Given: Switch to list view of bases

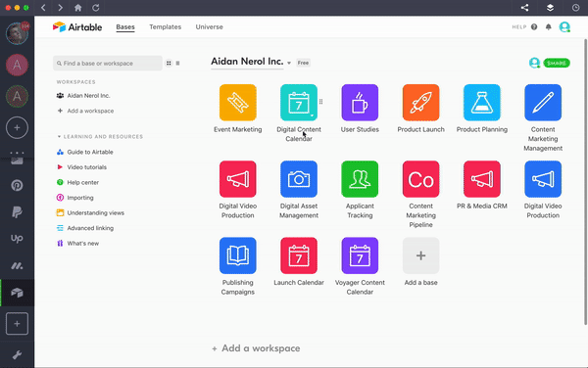Looking at the screenshot, I should (177, 64).
